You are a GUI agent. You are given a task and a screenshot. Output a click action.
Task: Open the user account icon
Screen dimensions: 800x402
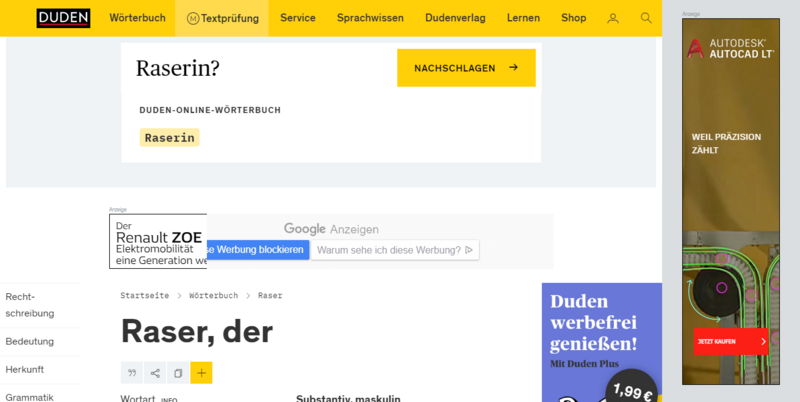[613, 18]
